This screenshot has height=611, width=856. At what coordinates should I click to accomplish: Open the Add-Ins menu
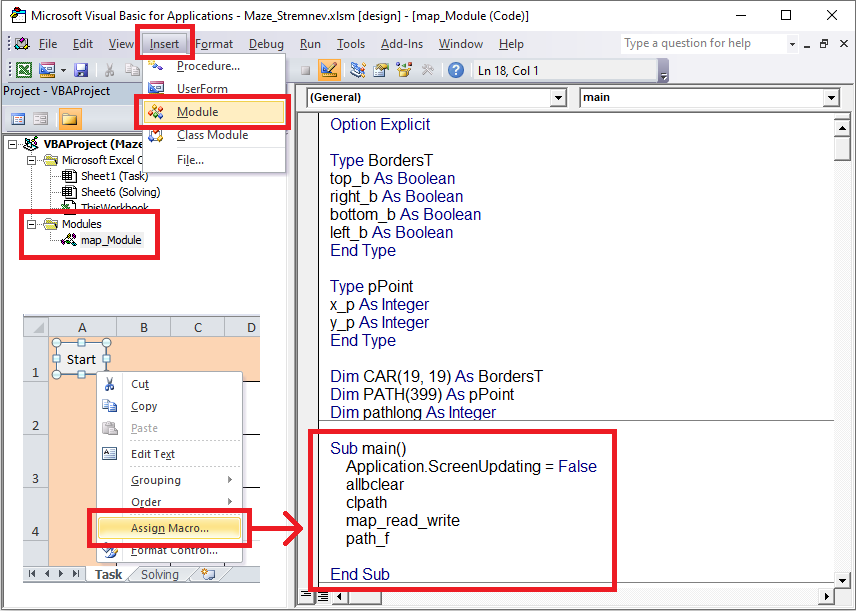tap(402, 44)
